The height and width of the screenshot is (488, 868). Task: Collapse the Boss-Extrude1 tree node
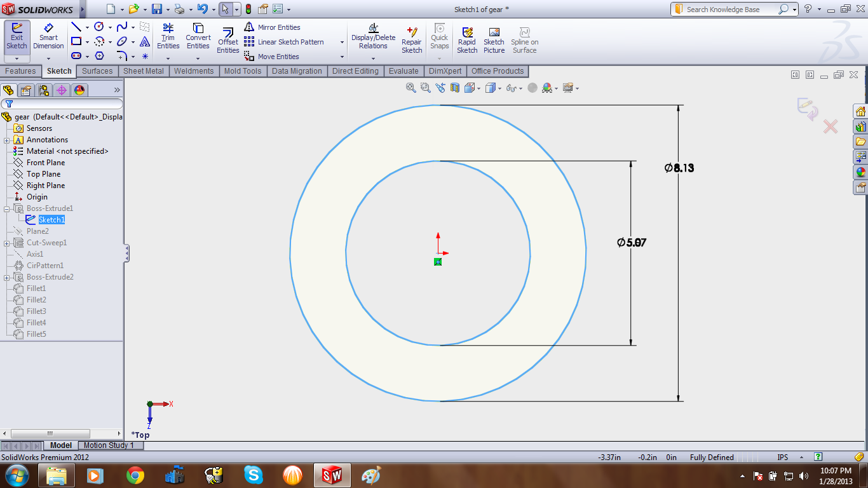tap(7, 208)
